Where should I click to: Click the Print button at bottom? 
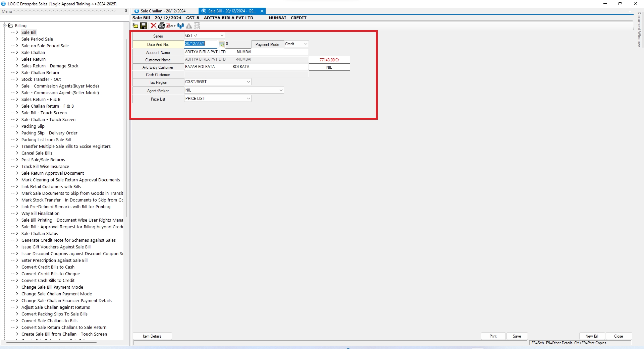493,336
